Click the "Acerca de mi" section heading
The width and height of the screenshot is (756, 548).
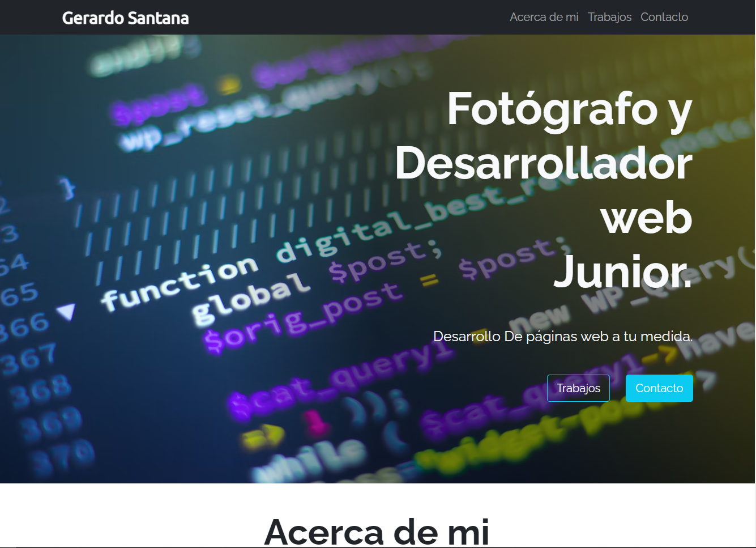[x=378, y=530]
